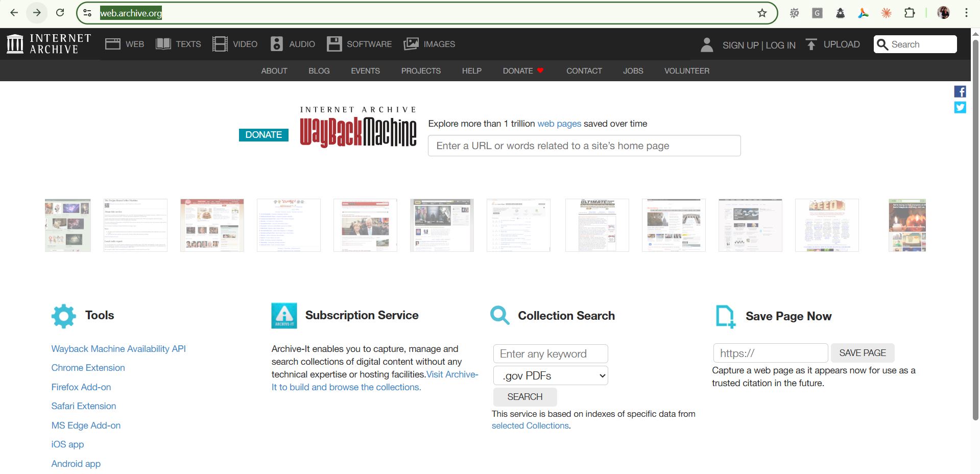Open the Audio speaker icon
The height and width of the screenshot is (474, 980).
coord(276,44)
